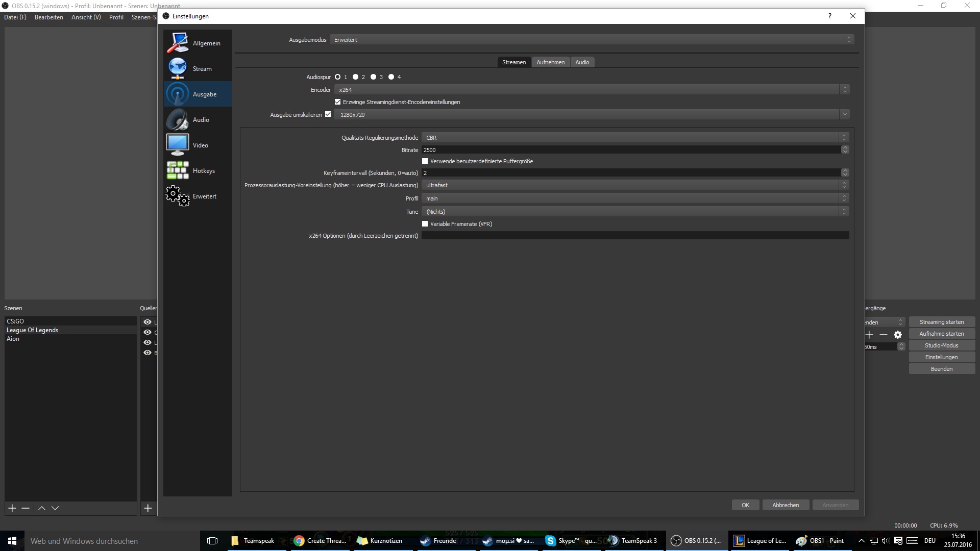
Task: Click the Video settings icon
Action: [x=177, y=145]
